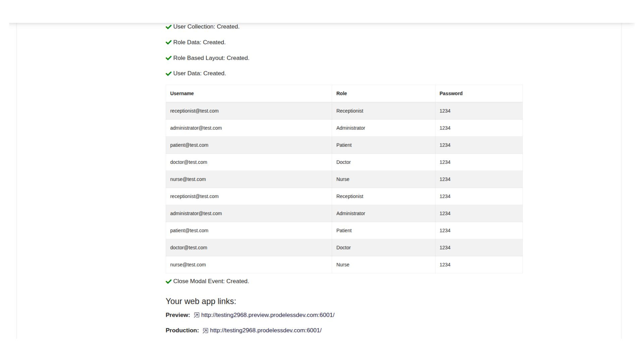Open the testing2968.preview.prodelessdev.com preview link
This screenshot has height=362, width=644.
click(x=268, y=315)
